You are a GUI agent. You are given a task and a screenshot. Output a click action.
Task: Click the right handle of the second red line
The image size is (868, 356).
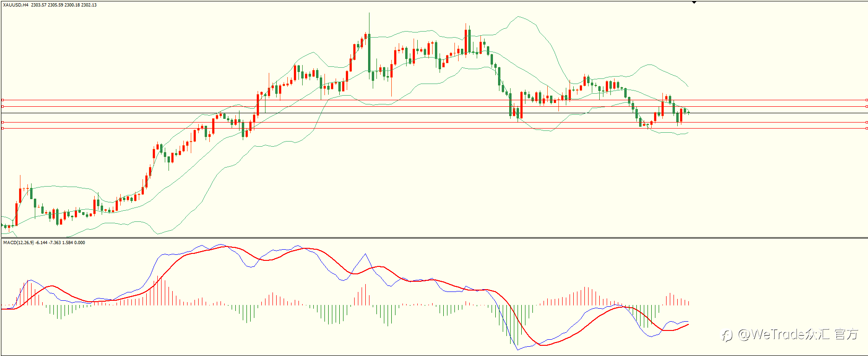pos(867,106)
